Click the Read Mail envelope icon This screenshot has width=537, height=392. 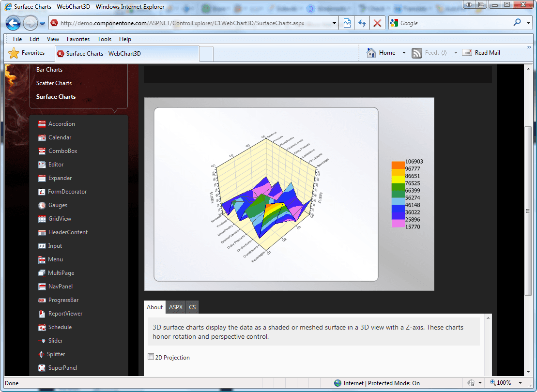tap(467, 52)
